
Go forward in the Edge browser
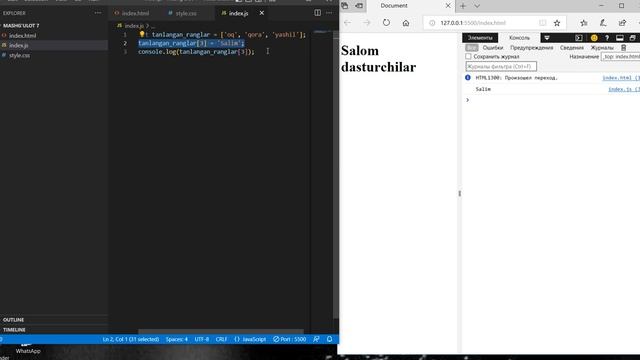coord(367,23)
